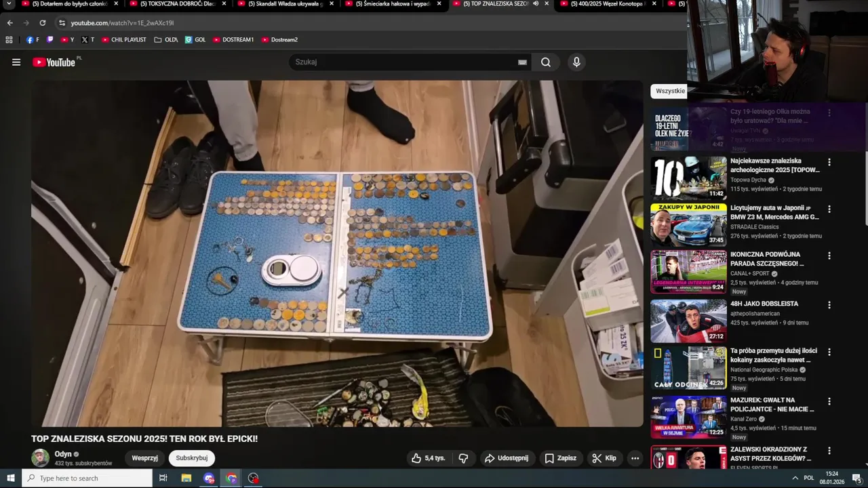Open the Odyn channel name link

coord(63,454)
